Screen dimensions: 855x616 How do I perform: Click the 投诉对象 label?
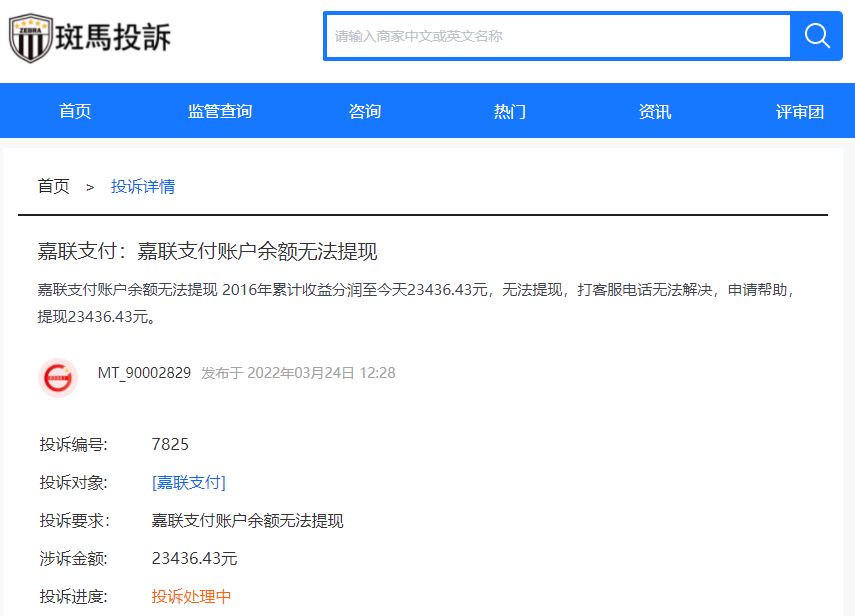(x=74, y=482)
